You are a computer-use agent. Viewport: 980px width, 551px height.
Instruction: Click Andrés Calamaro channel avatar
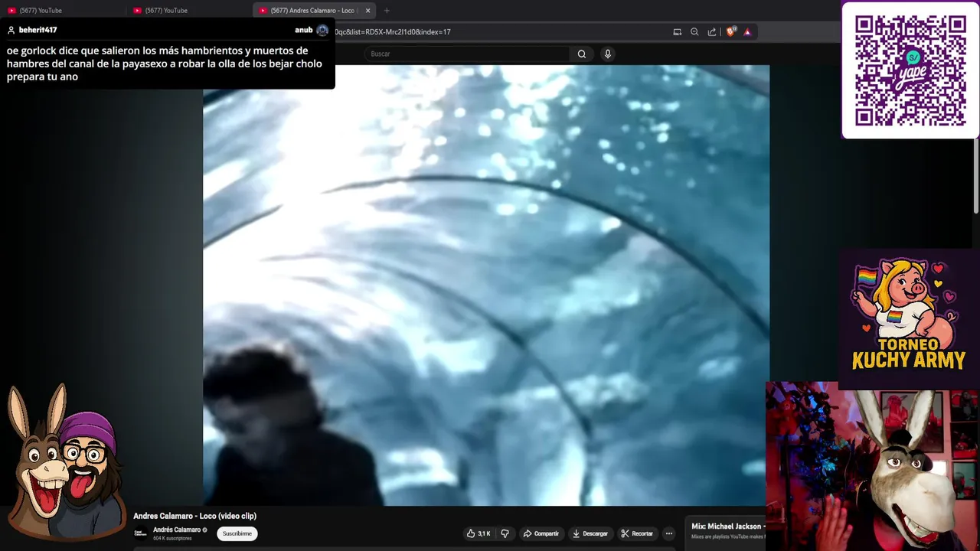[140, 533]
